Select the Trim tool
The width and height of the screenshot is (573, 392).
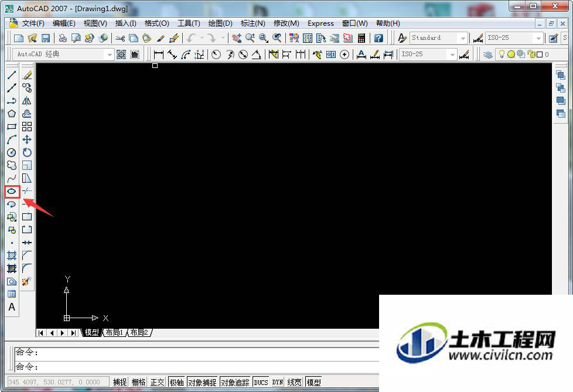pyautogui.click(x=27, y=191)
